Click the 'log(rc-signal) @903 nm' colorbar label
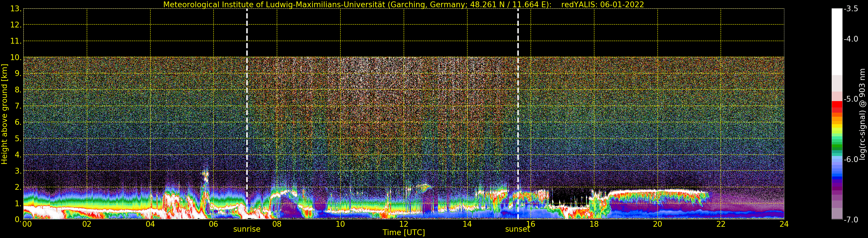Image resolution: width=868 pixels, height=238 pixels. [x=862, y=114]
